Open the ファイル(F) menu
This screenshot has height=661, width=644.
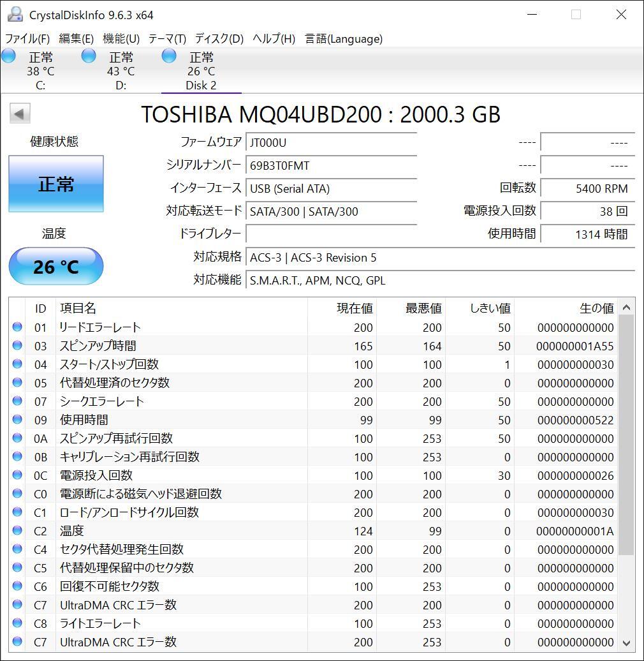27,39
